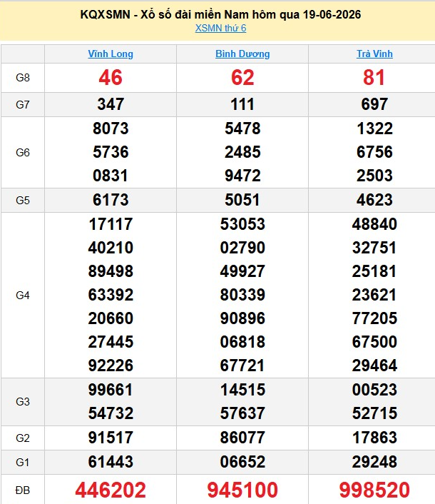The image size is (435, 504).
Task: Click G6 number 0831
Action: (x=111, y=176)
